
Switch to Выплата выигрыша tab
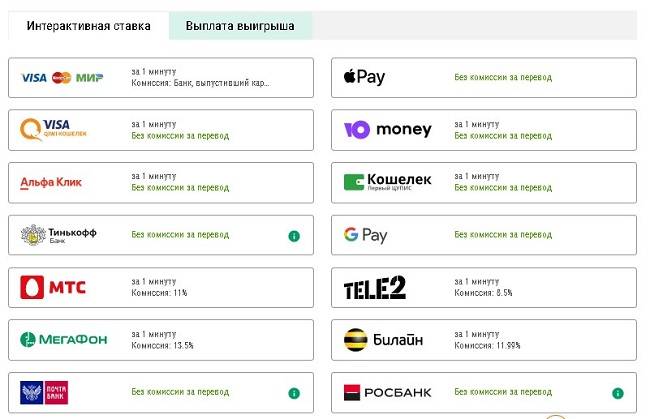tap(240, 26)
